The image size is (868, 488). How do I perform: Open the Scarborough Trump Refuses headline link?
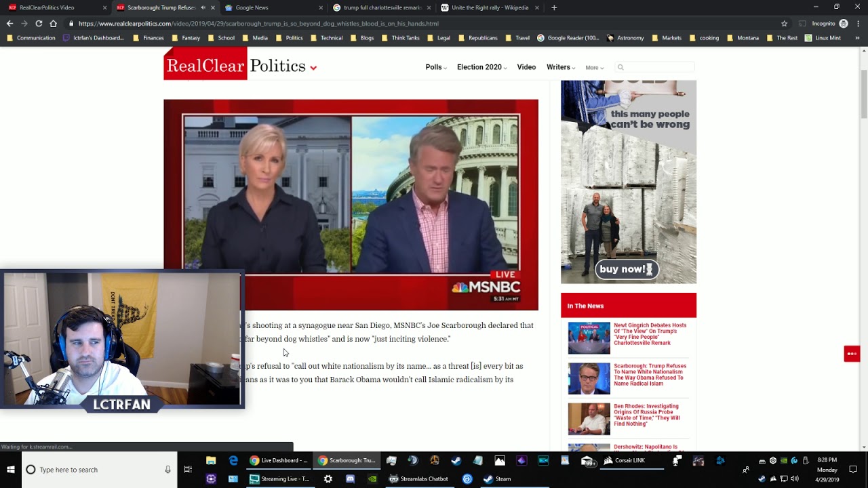click(x=650, y=375)
